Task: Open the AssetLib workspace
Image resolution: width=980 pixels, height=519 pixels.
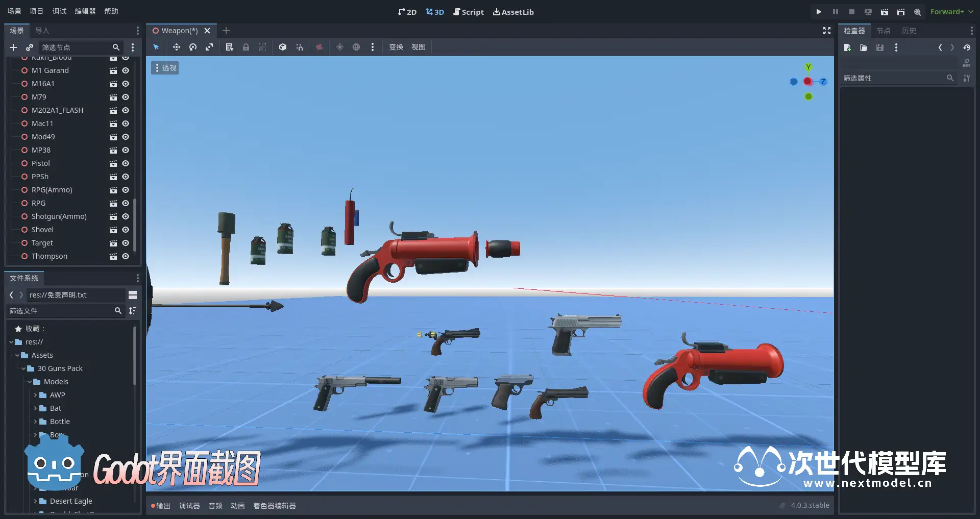Action: (513, 12)
